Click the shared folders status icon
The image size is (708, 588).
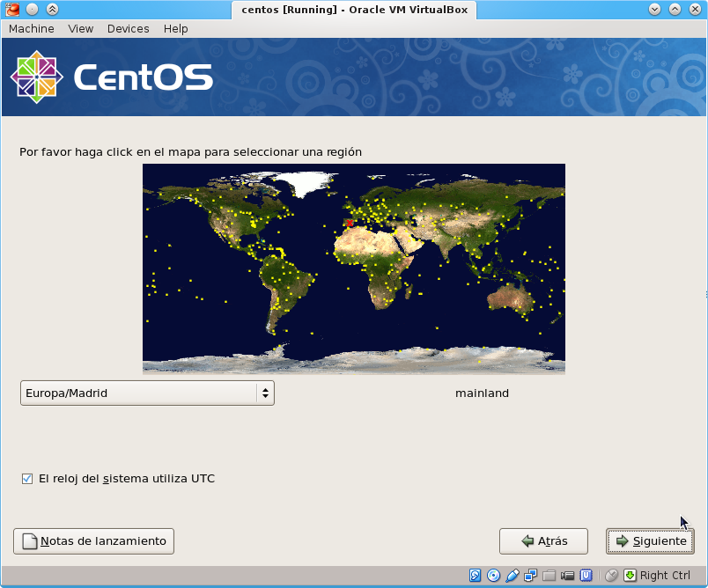[549, 576]
